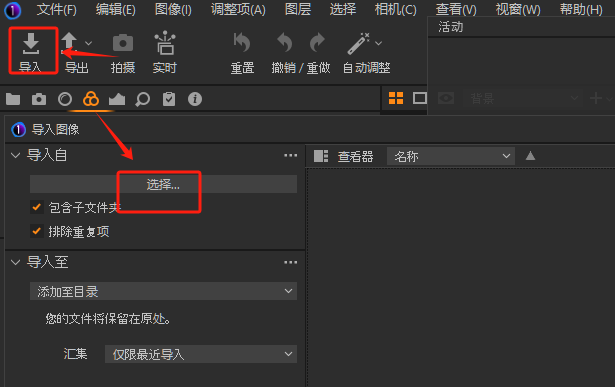Image resolution: width=615 pixels, height=387 pixels.
Task: Open the Lens circle tool tab
Action: coord(65,99)
